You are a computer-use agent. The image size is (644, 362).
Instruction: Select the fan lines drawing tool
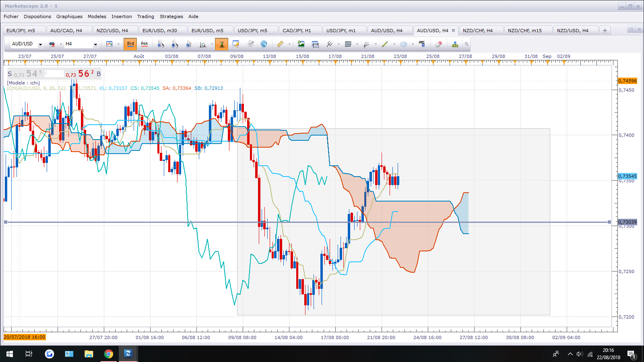pos(367,44)
